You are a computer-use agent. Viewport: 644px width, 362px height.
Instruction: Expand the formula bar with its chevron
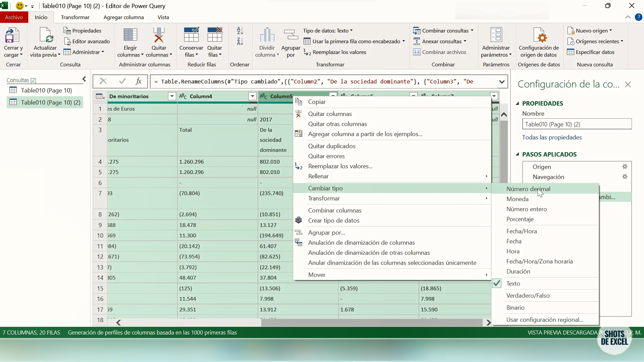[501, 82]
